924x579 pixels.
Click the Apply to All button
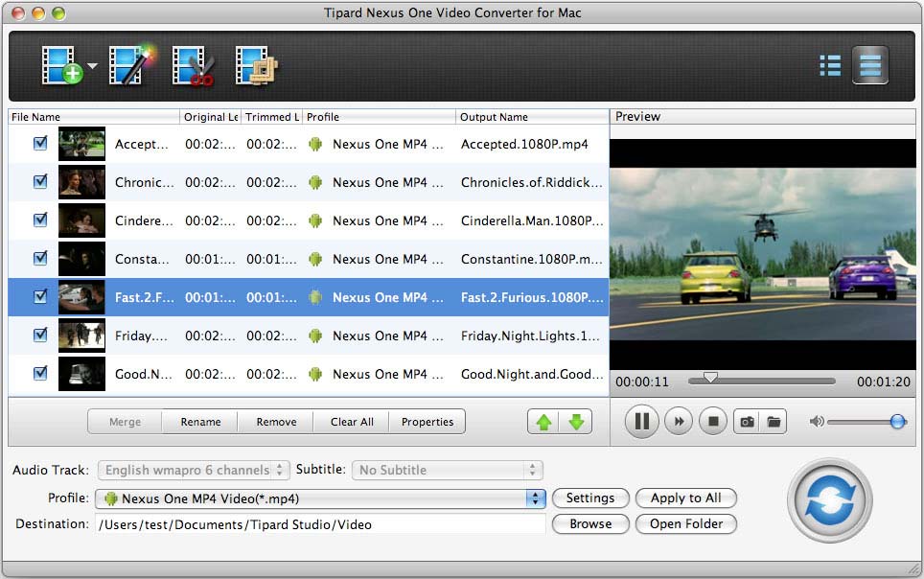686,498
